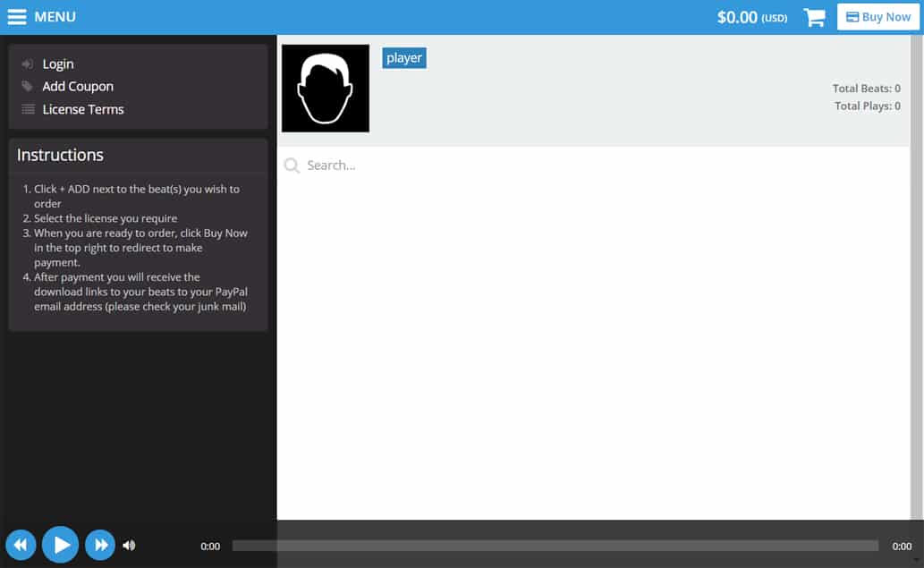Click the Login arrow icon
This screenshot has height=568, width=924.
tap(28, 64)
